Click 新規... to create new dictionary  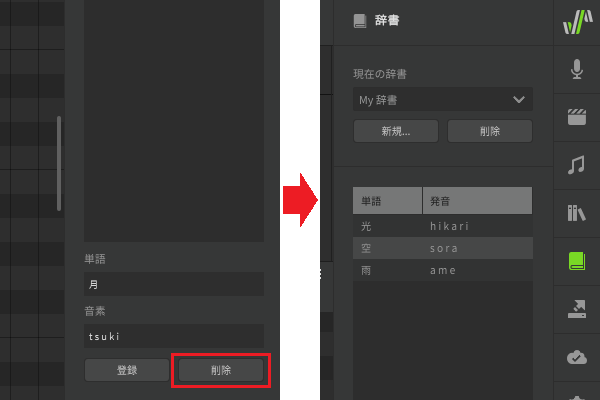click(x=395, y=131)
